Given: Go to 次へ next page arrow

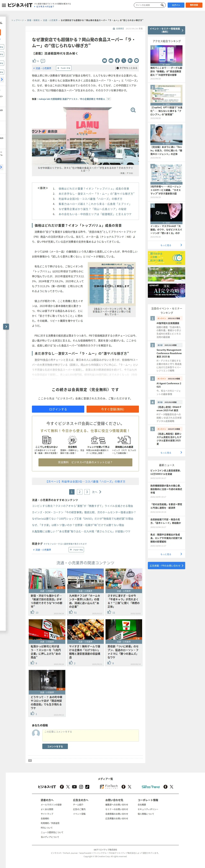Looking at the screenshot, I should (97, 492).
